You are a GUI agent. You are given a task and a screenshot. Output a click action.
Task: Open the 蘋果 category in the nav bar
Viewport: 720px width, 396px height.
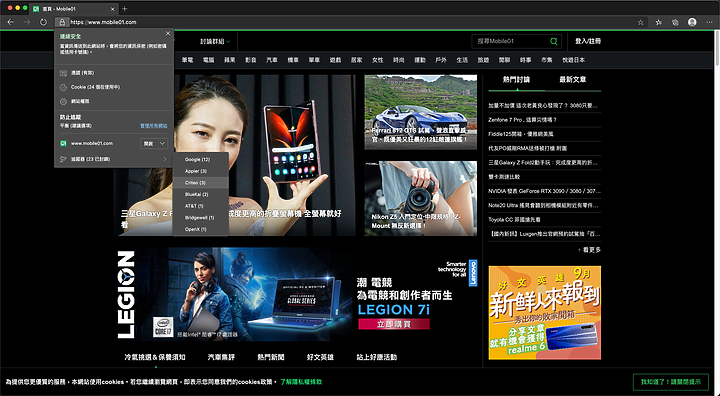[230, 60]
